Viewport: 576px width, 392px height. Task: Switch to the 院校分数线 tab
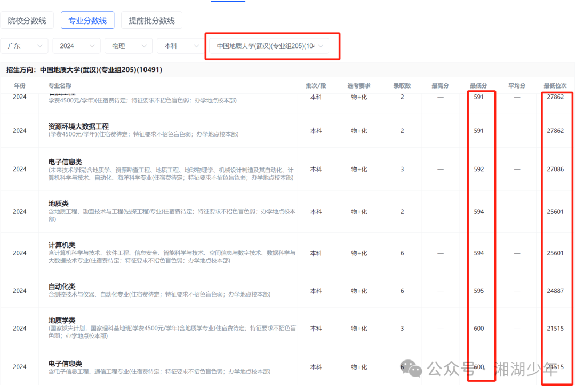coord(27,21)
